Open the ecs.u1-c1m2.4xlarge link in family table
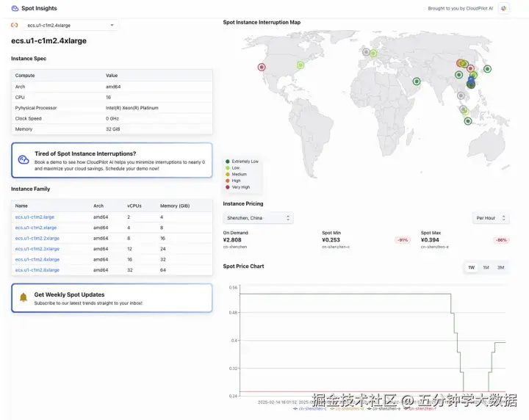The image size is (529, 420). (x=37, y=259)
